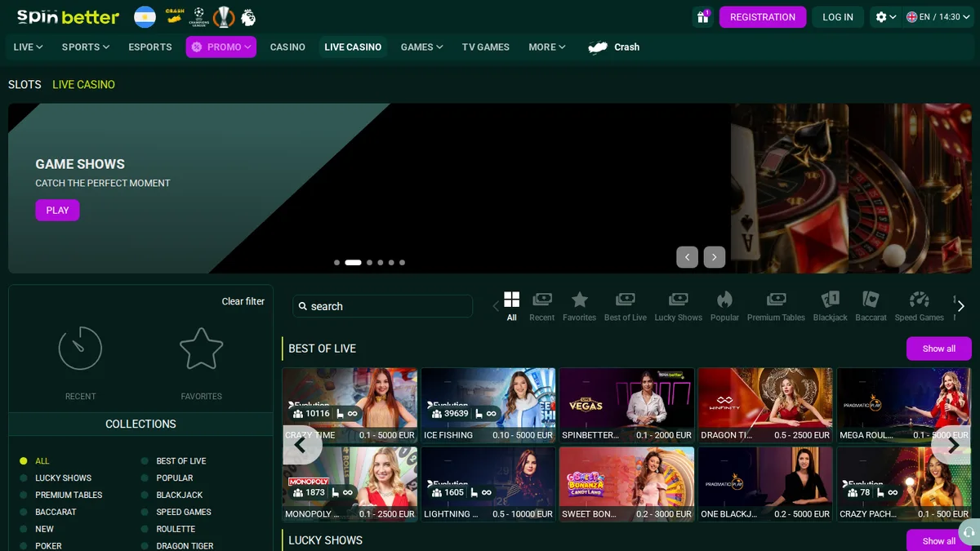Select the last banner carousel dot
980x551 pixels.
click(x=402, y=263)
